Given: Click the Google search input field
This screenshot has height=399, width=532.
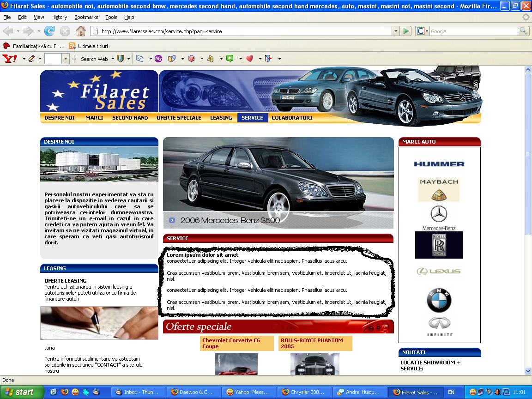Looking at the screenshot, I should tap(474, 31).
